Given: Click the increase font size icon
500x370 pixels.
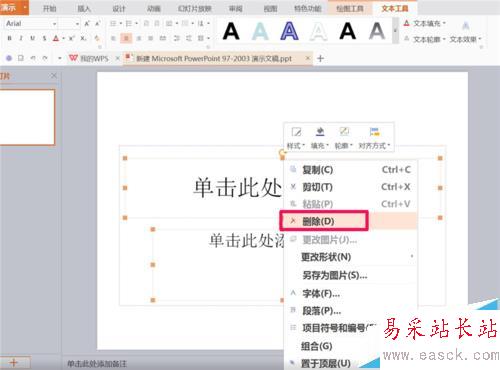Looking at the screenshot, I should pyautogui.click(x=87, y=24).
